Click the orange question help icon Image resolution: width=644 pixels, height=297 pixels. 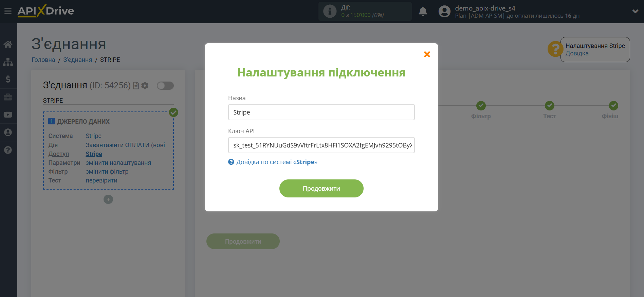click(555, 49)
